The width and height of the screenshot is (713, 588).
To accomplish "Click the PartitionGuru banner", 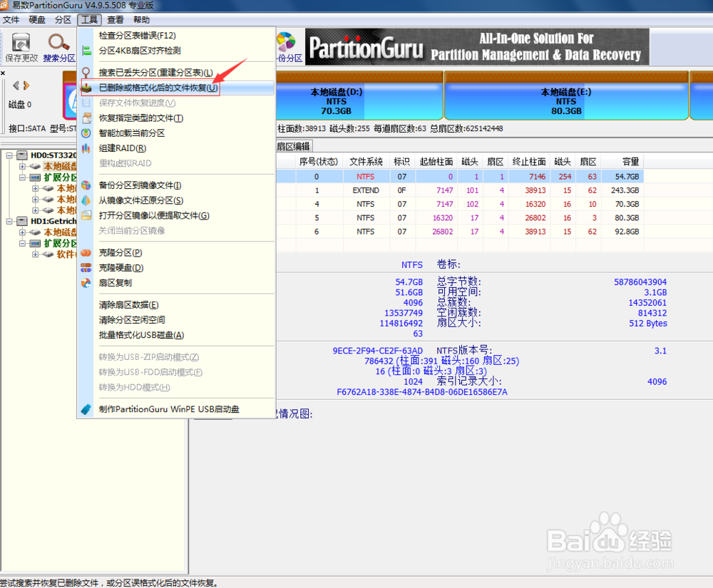I will coord(477,47).
